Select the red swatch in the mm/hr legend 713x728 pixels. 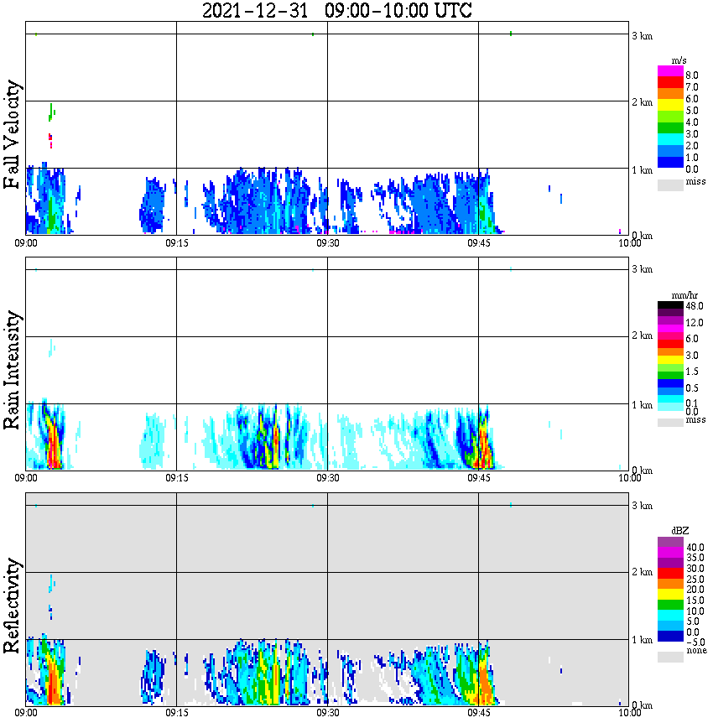[x=670, y=344]
